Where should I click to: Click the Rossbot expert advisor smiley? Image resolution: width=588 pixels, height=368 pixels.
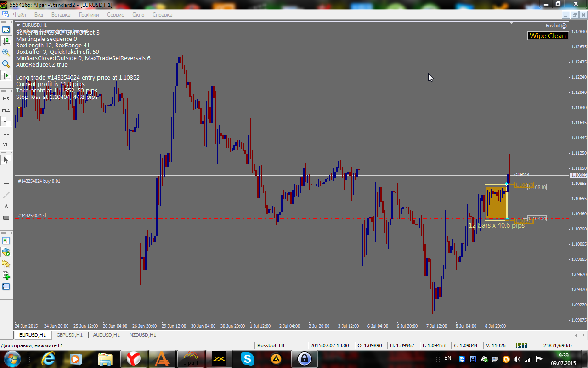click(564, 26)
